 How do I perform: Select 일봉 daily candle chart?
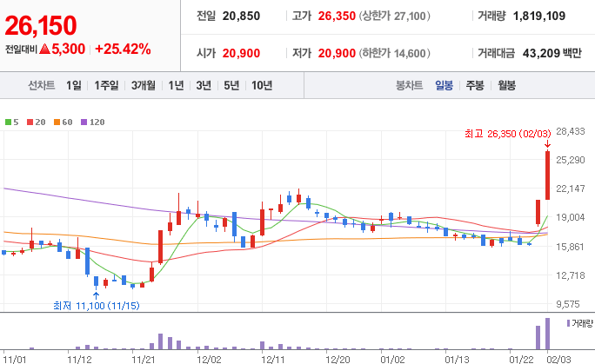pos(444,85)
